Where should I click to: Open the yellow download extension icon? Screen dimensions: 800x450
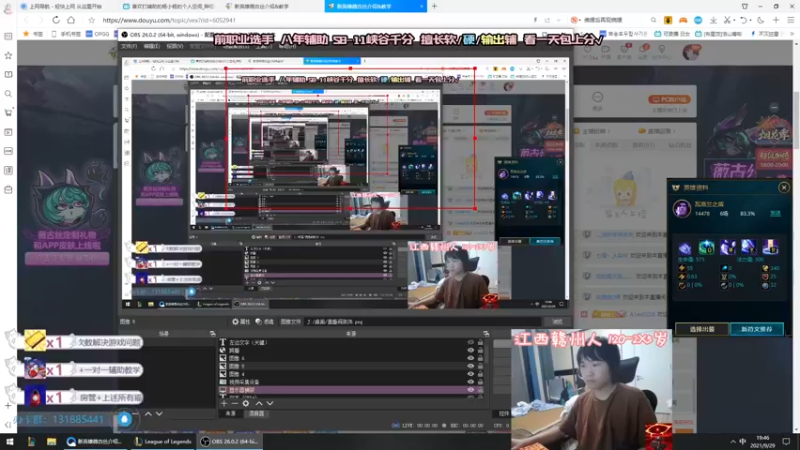pyautogui.click(x=668, y=20)
